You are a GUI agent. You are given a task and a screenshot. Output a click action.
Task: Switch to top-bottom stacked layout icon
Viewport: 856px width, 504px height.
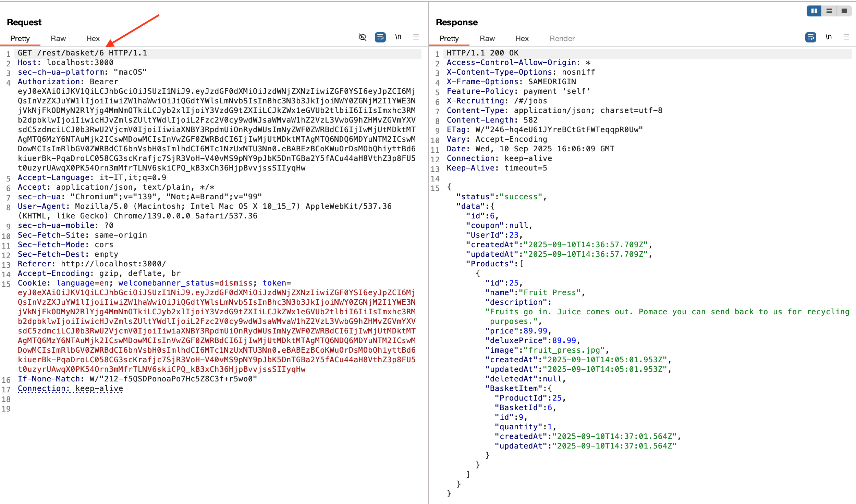[x=829, y=11]
